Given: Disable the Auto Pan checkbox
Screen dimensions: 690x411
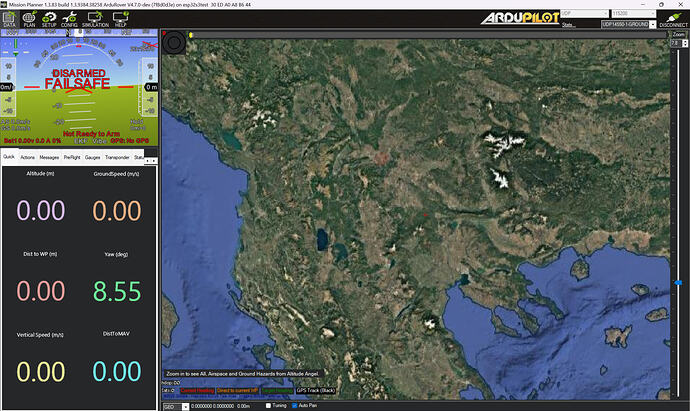Looking at the screenshot, I should [295, 406].
